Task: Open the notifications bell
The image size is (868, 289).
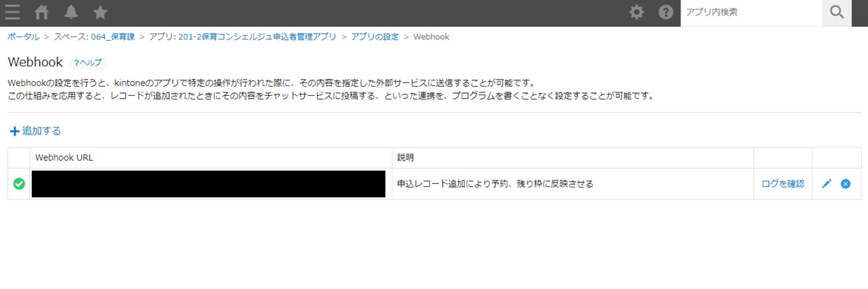Action: tap(71, 12)
